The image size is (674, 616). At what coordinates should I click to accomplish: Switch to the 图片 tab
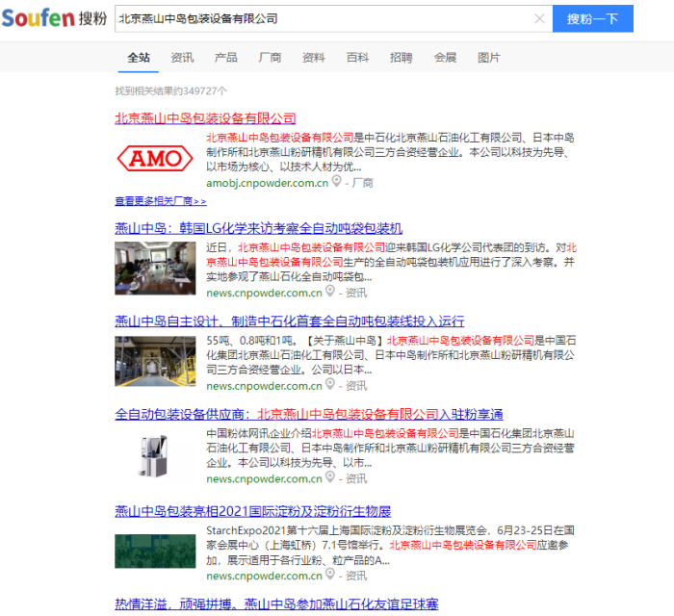(x=489, y=58)
